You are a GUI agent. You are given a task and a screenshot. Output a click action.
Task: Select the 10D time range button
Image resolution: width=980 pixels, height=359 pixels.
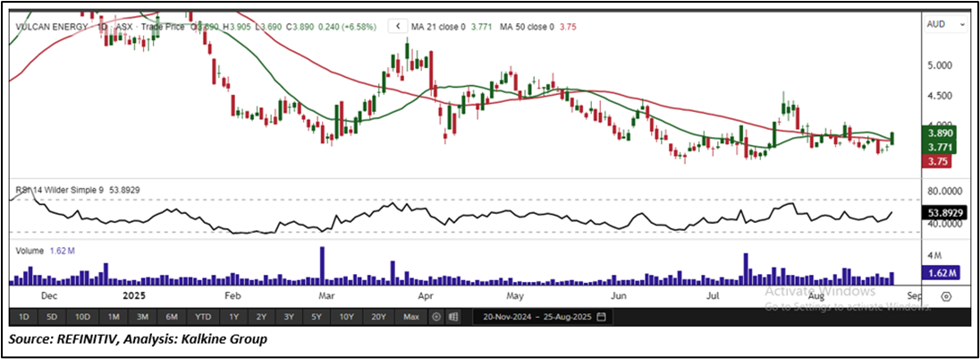83,316
